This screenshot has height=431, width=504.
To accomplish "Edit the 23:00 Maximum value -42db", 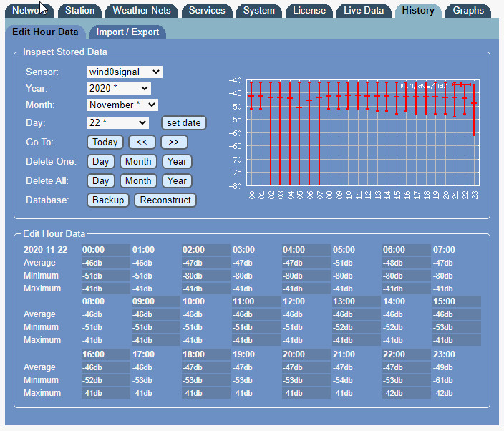I will [x=457, y=393].
